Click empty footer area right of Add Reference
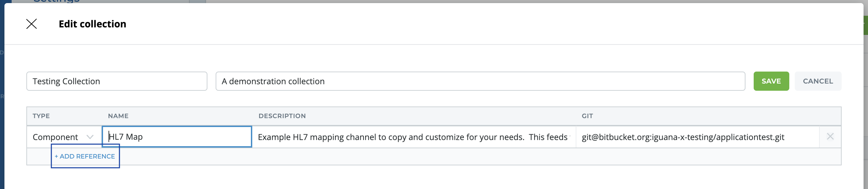The image size is (868, 189). pyautogui.click(x=479, y=157)
